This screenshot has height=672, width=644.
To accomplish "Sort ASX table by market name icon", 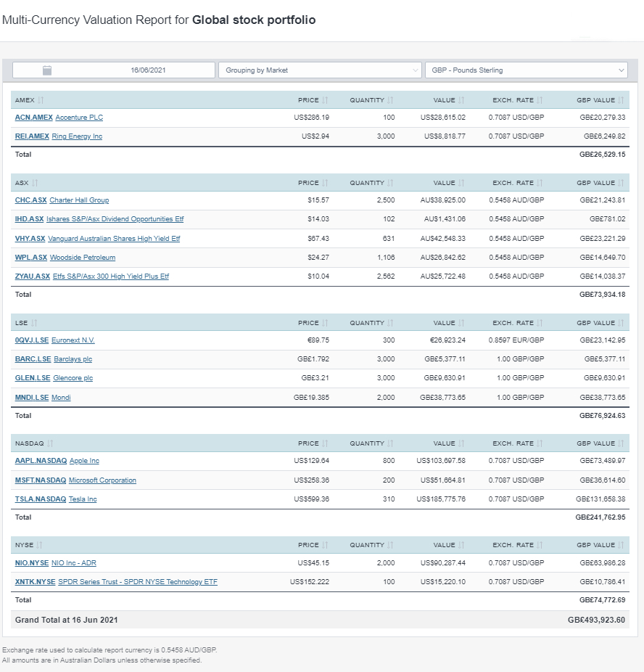I will click(35, 183).
